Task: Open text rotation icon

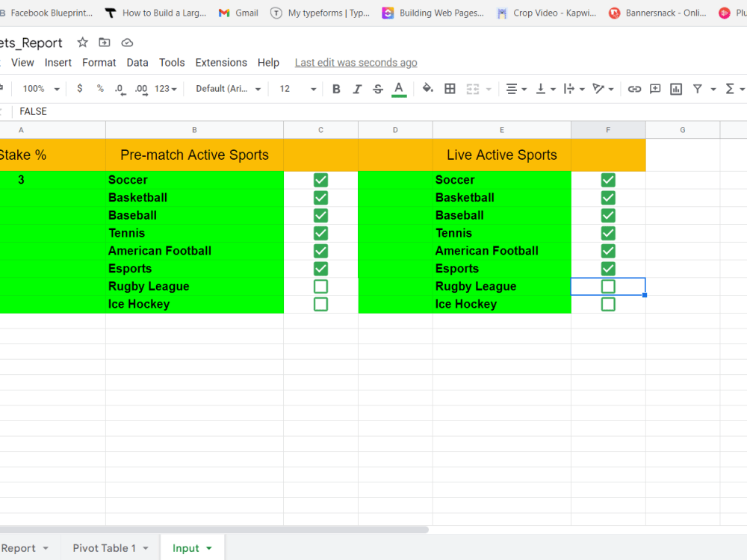Action: pos(598,89)
